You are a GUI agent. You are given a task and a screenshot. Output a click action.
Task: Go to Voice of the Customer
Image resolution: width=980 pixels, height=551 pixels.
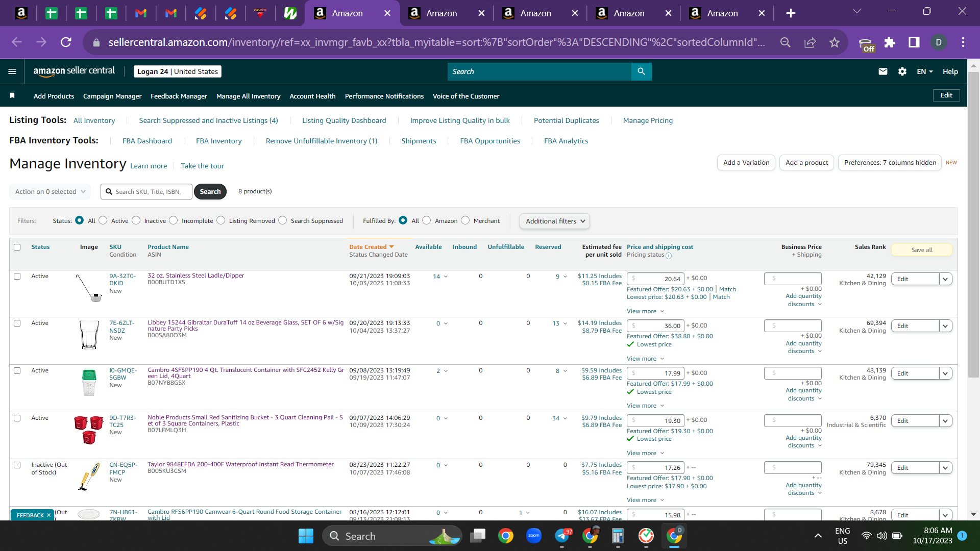click(466, 96)
